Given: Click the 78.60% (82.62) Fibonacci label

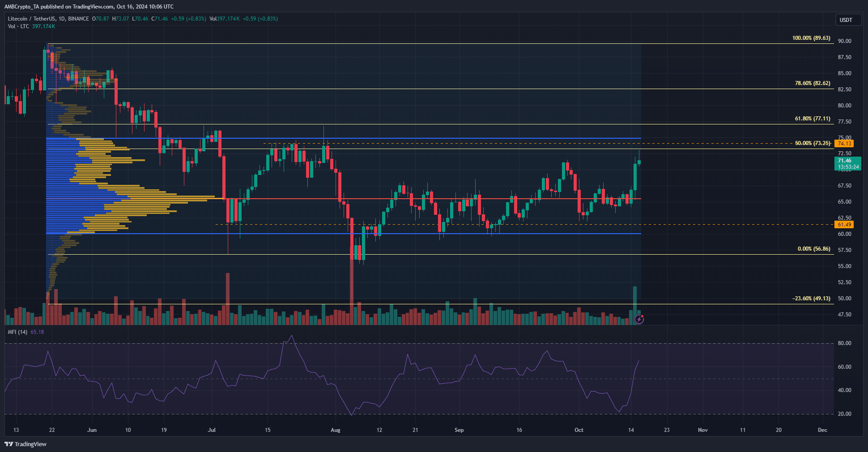Looking at the screenshot, I should [813, 83].
